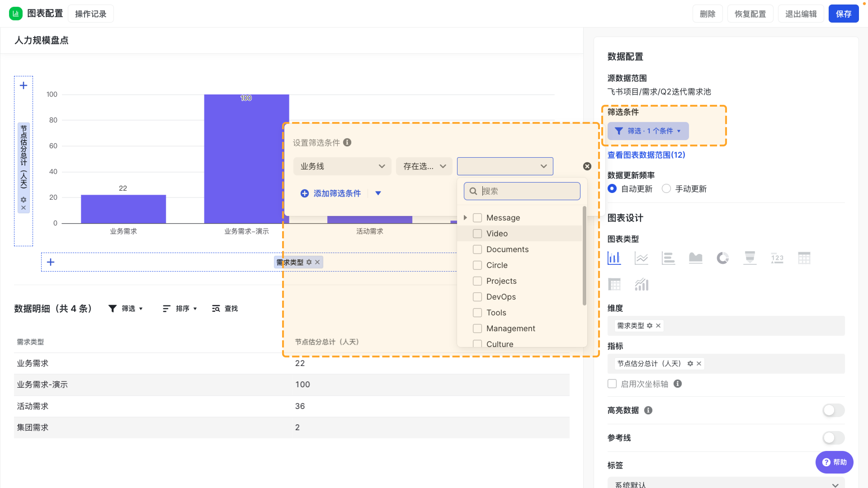Check the DevOps option
This screenshot has width=868, height=488.
pyautogui.click(x=477, y=297)
